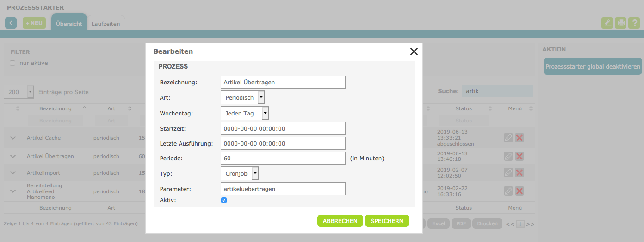
Task: Click the printer icon in top toolbar
Action: click(620, 23)
